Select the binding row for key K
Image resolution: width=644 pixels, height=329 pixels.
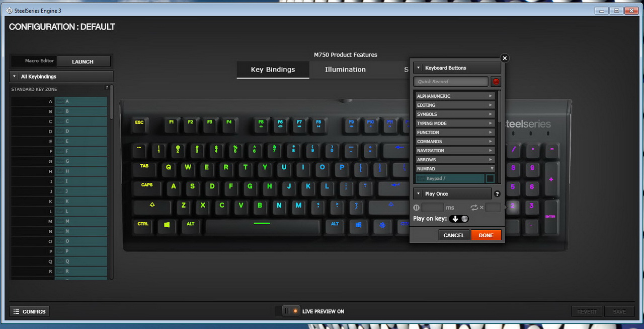pos(59,201)
